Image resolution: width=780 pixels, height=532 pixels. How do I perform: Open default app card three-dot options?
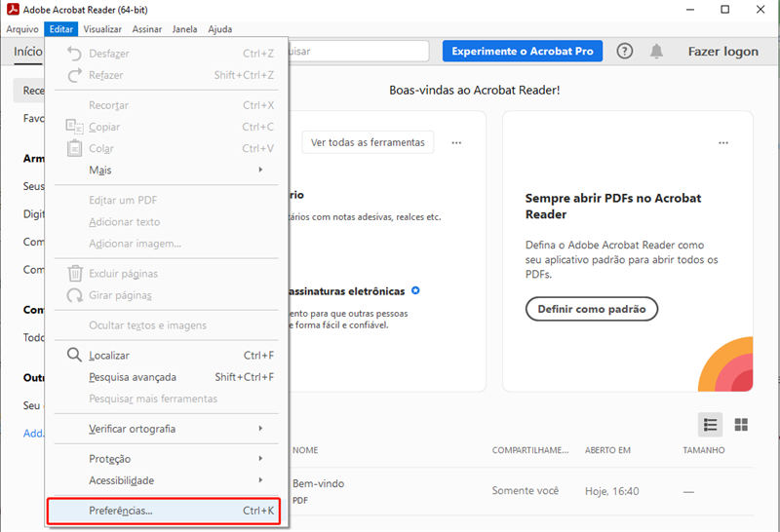pyautogui.click(x=723, y=142)
